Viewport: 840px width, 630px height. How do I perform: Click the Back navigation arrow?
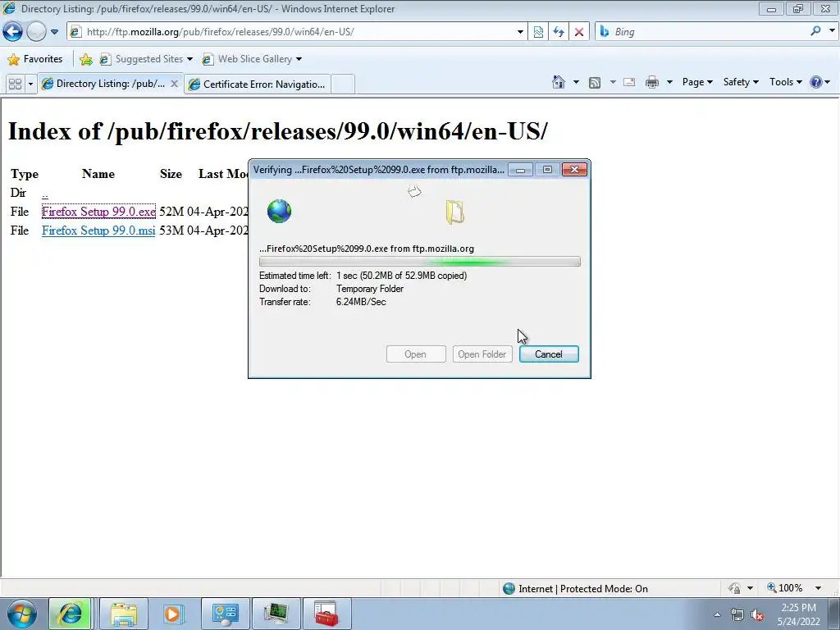pyautogui.click(x=13, y=32)
